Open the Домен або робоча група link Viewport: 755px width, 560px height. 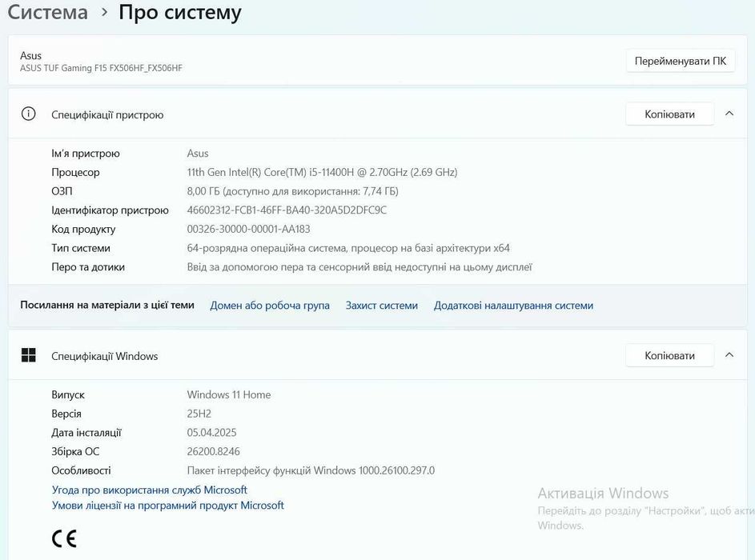coord(270,306)
